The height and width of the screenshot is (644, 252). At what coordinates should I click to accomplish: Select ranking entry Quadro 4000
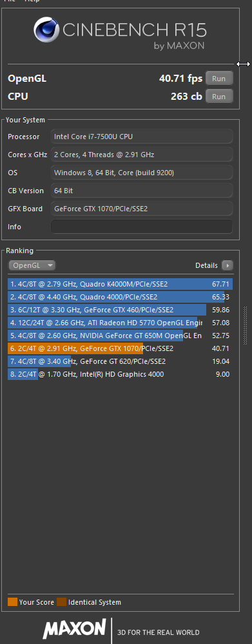[121, 297]
